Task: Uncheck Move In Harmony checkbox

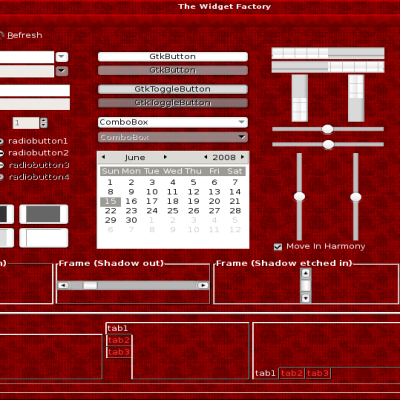Action: [x=278, y=247]
